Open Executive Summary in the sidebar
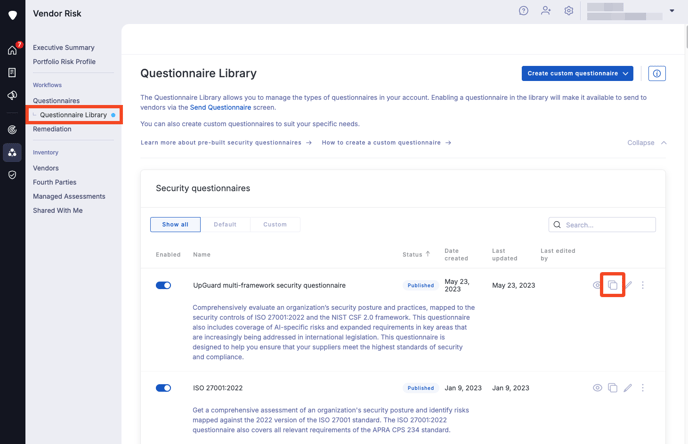The width and height of the screenshot is (688, 444). coord(64,47)
